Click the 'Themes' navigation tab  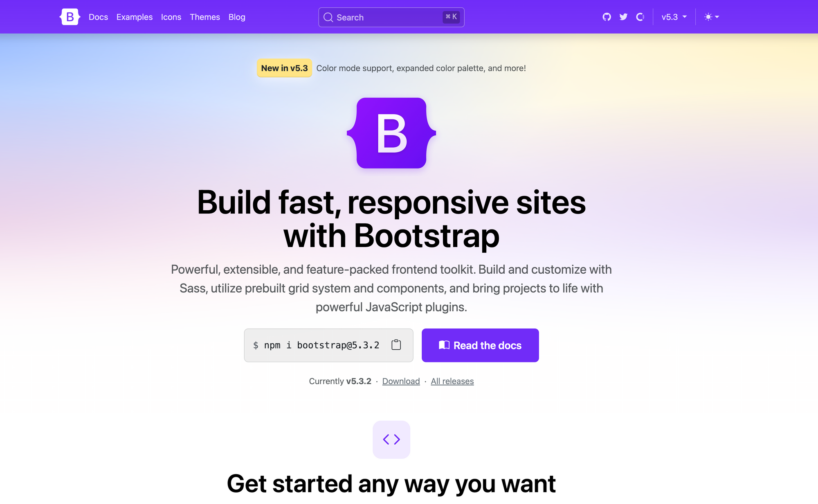click(205, 16)
